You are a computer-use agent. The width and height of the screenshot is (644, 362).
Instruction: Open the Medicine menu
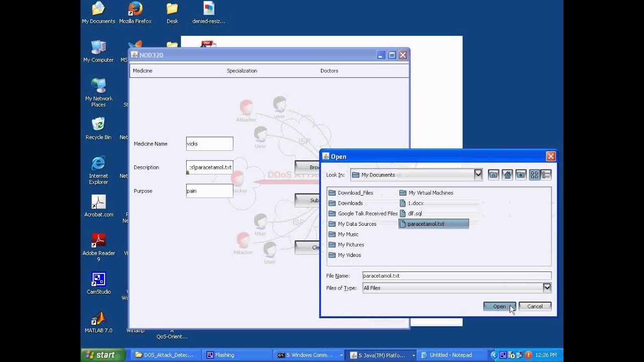pos(142,71)
